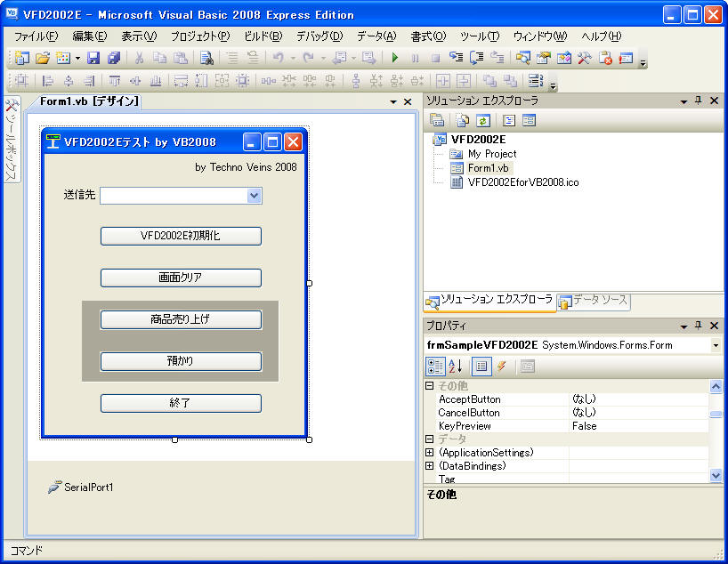Click the Center Vertically layout icon
728x564 pixels.
(x=464, y=81)
